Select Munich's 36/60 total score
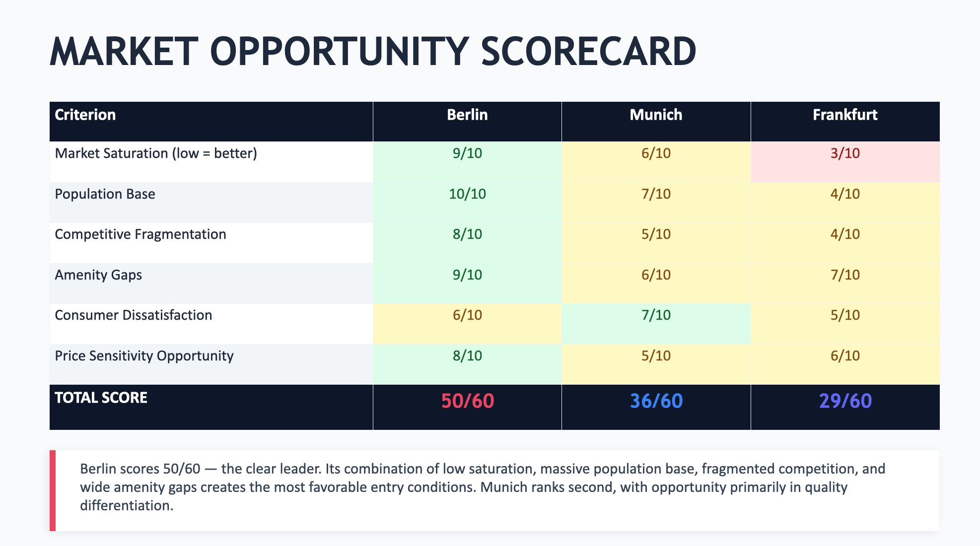The height and width of the screenshot is (546, 980). [x=656, y=401]
